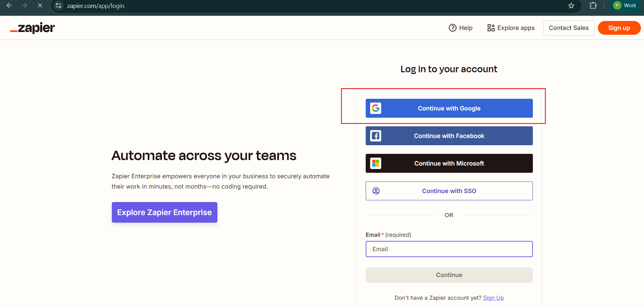The height and width of the screenshot is (307, 644).
Task: Open Explore apps in the header
Action: click(x=511, y=28)
